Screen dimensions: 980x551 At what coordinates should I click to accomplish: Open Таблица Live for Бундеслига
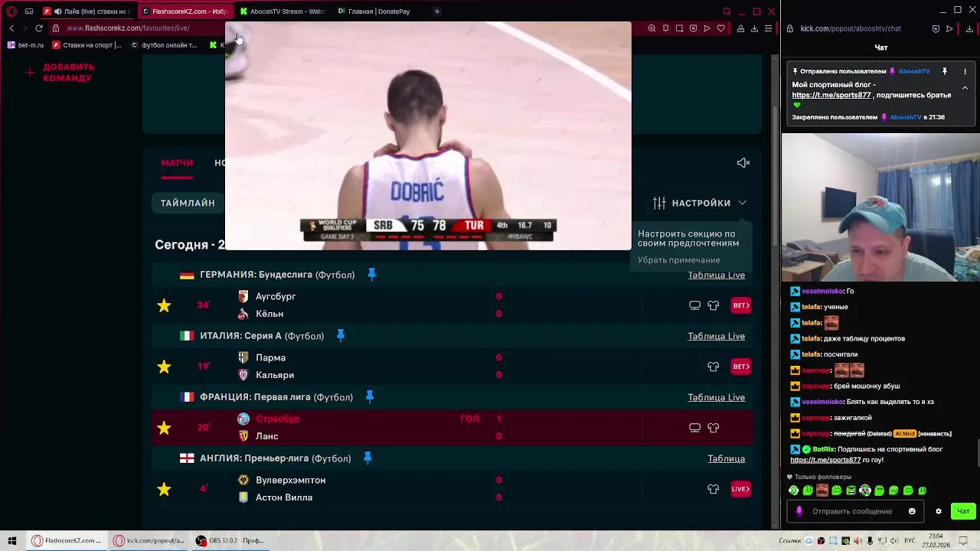[716, 275]
